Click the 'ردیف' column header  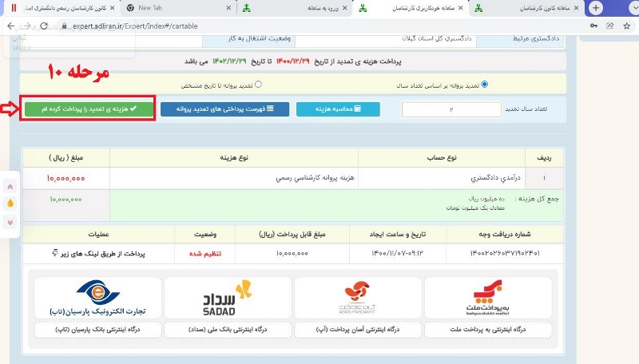tap(544, 157)
